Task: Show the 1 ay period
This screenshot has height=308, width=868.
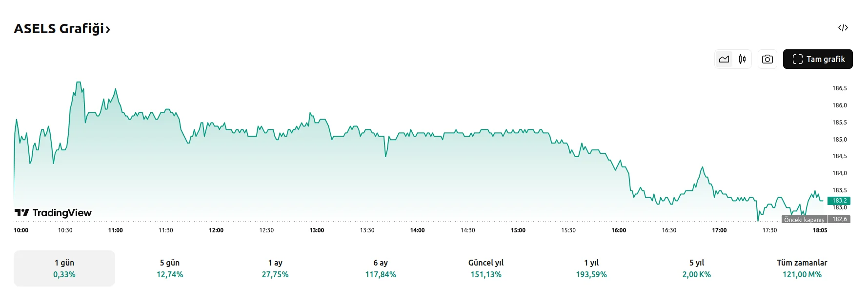Action: [275, 268]
